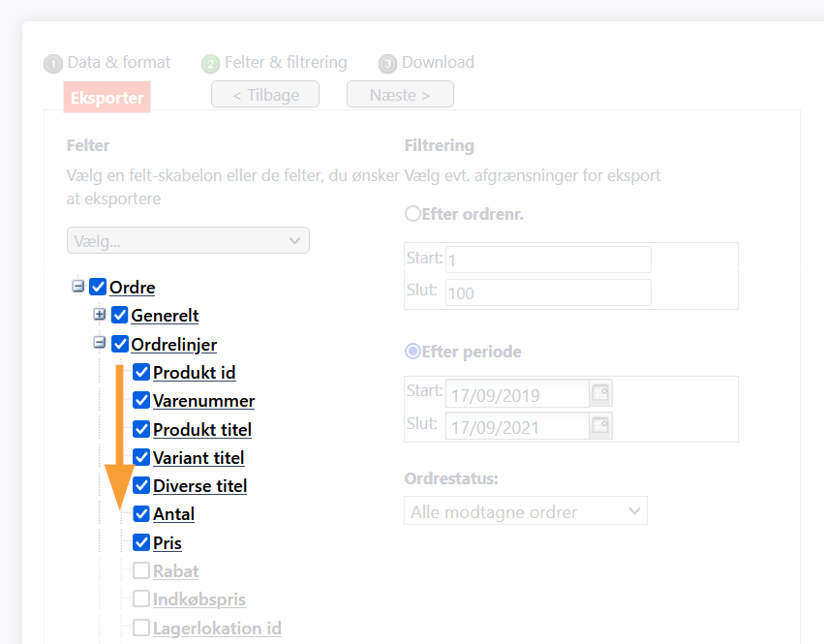824x644 pixels.
Task: Collapse the Ordrelinjer tree node
Action: coord(100,343)
